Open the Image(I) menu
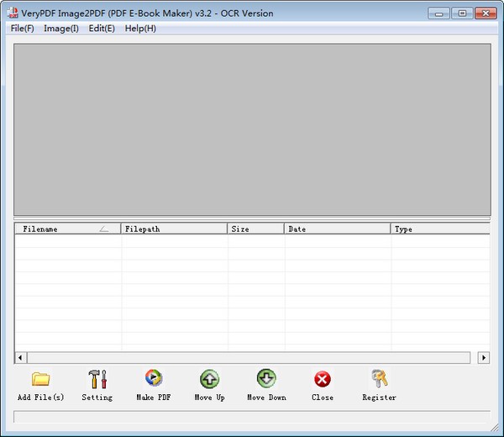The image size is (504, 437). (x=61, y=29)
